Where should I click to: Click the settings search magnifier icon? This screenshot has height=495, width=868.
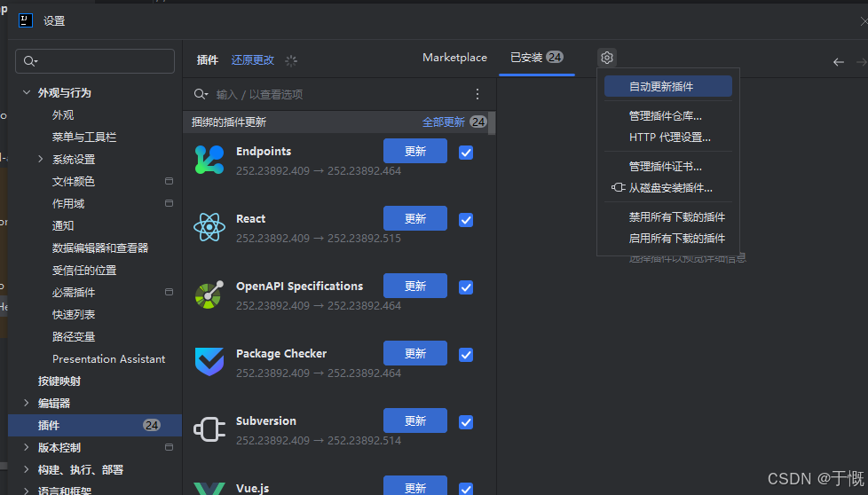pyautogui.click(x=30, y=61)
